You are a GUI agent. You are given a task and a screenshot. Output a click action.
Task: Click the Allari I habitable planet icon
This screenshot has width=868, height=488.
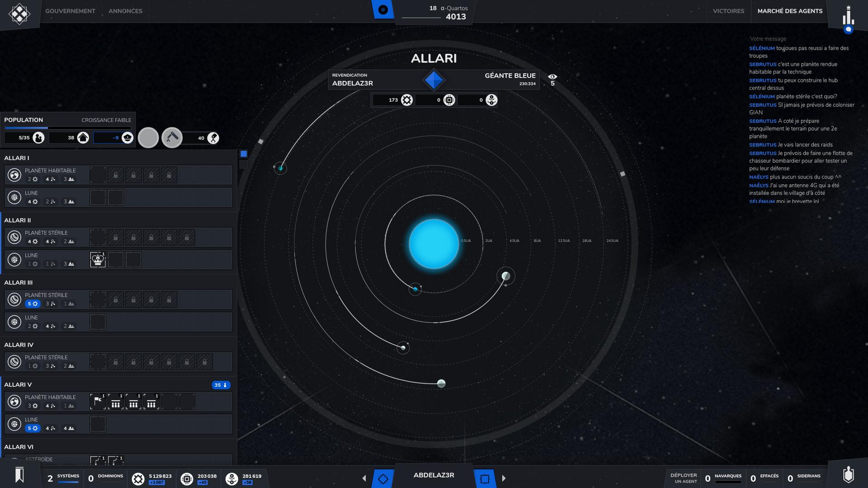[x=14, y=175]
